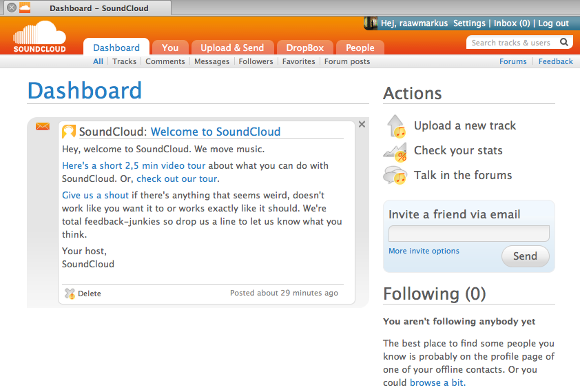This screenshot has width=580, height=392.
Task: Click the stats chart icon
Action: click(x=395, y=152)
